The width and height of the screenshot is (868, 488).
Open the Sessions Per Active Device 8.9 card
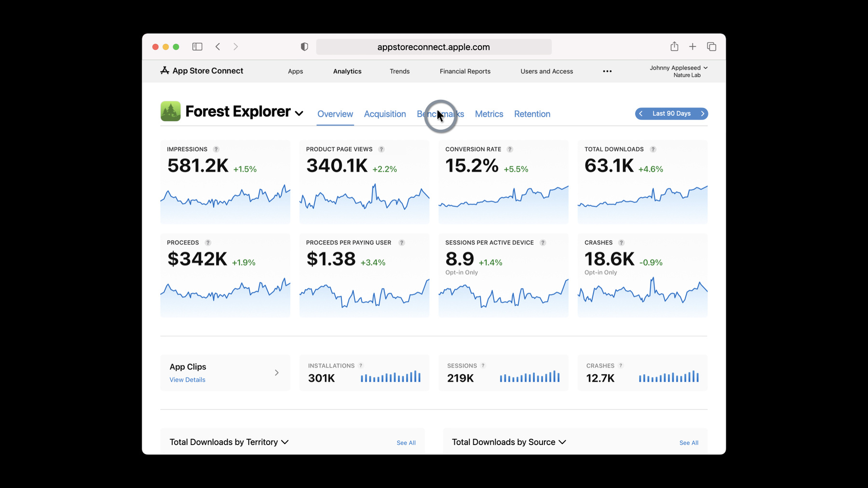coord(503,275)
